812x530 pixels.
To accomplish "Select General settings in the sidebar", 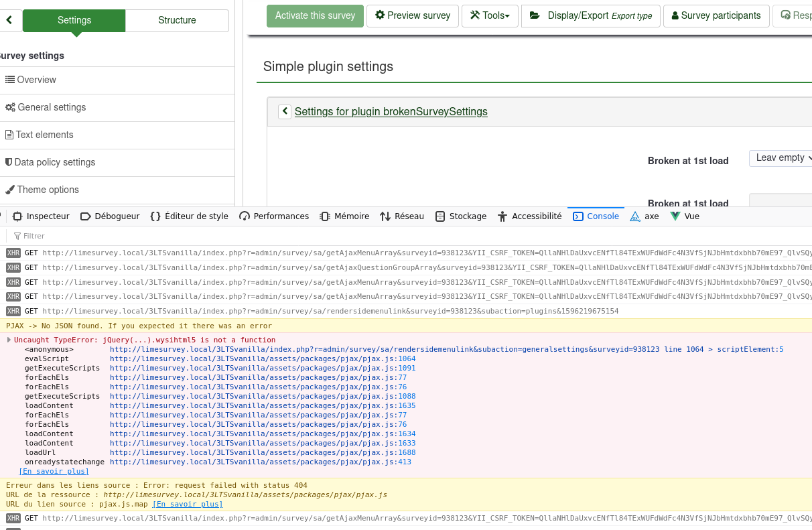I will point(52,107).
